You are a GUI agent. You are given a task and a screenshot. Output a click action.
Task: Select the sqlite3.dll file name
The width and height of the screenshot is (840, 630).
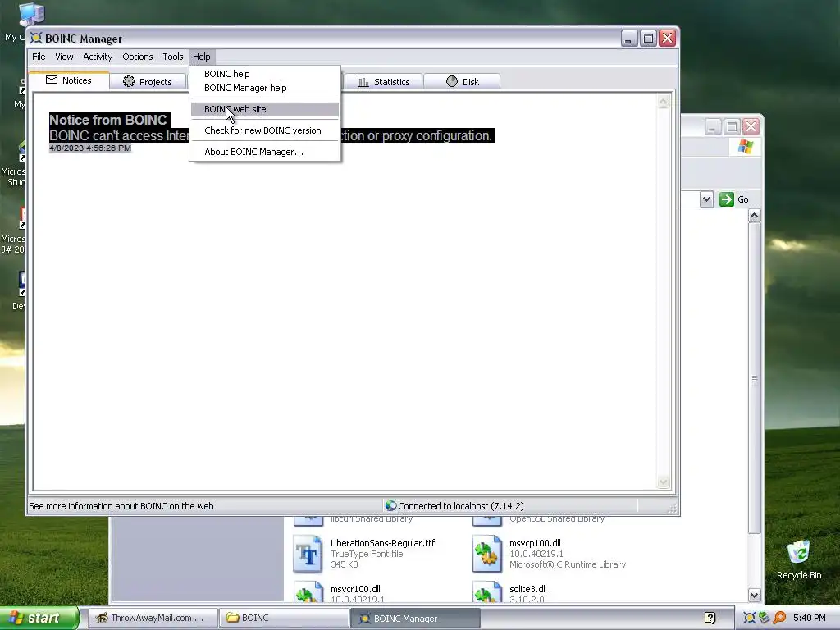(528, 589)
